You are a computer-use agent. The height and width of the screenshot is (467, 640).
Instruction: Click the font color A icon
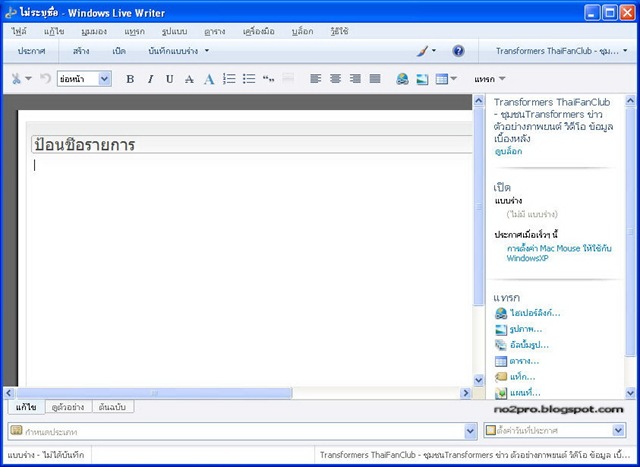click(209, 79)
